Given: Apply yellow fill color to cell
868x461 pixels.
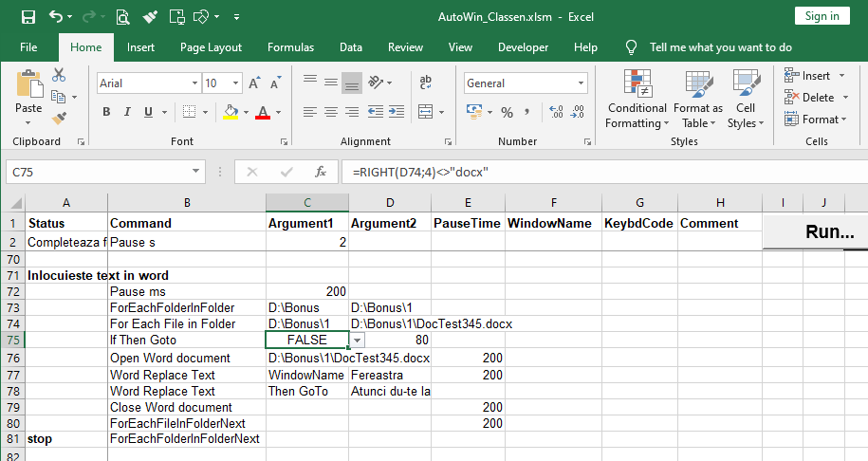Looking at the screenshot, I should point(231,112).
